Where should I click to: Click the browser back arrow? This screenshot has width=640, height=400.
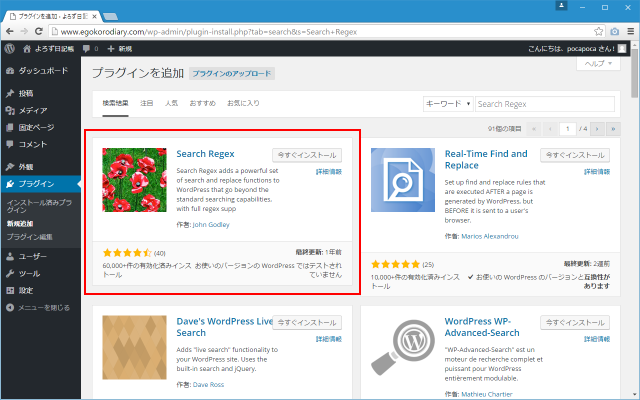[x=10, y=31]
